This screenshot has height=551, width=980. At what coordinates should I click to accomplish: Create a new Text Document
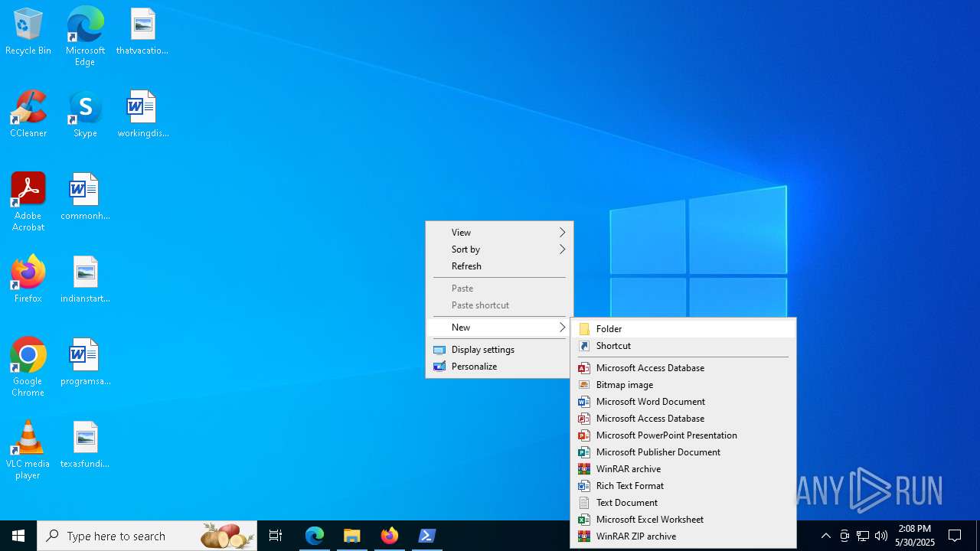pos(683,503)
